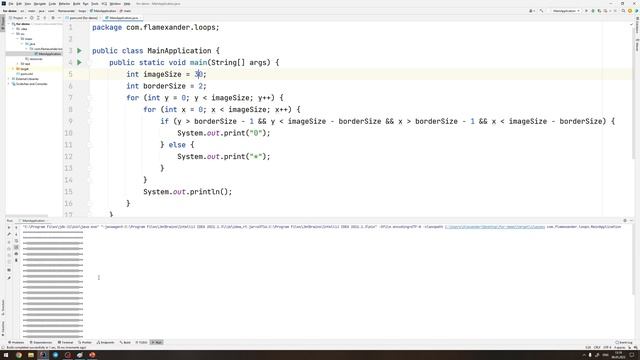Open the Build tool window tab

[x=125, y=342]
